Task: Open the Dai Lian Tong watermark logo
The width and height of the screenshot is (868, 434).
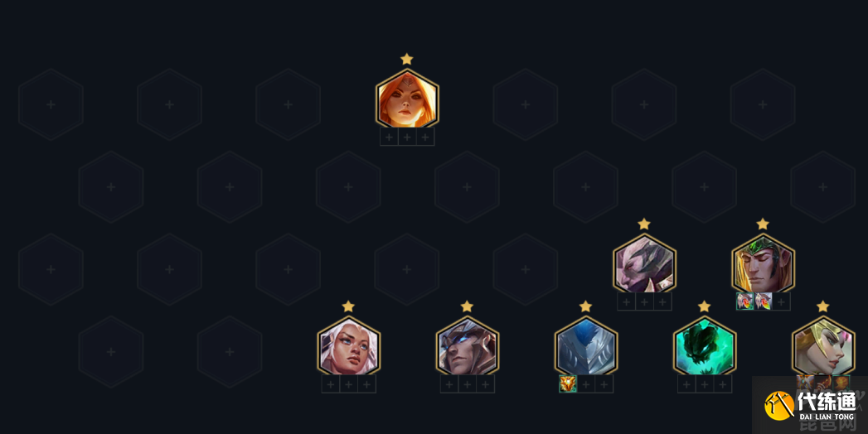Action: click(811, 407)
